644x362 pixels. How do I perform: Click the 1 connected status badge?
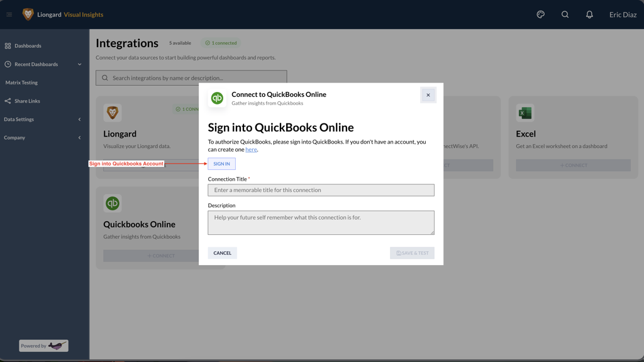pyautogui.click(x=221, y=43)
